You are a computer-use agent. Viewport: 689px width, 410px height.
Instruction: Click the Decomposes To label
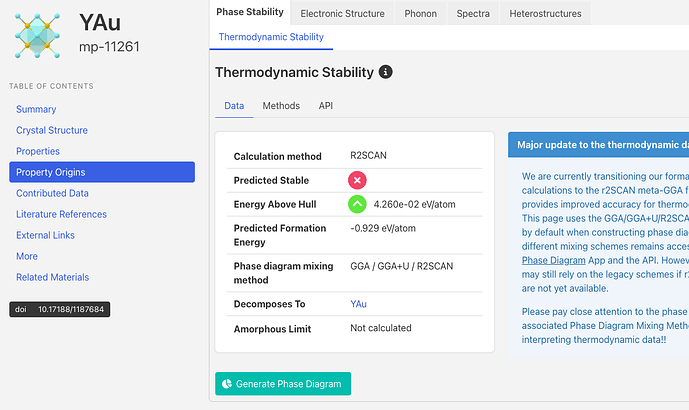click(269, 304)
